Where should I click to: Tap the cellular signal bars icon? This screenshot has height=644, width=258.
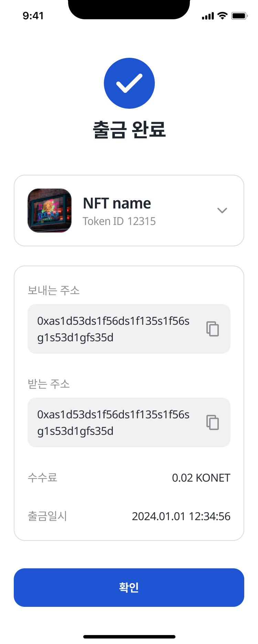click(x=208, y=16)
